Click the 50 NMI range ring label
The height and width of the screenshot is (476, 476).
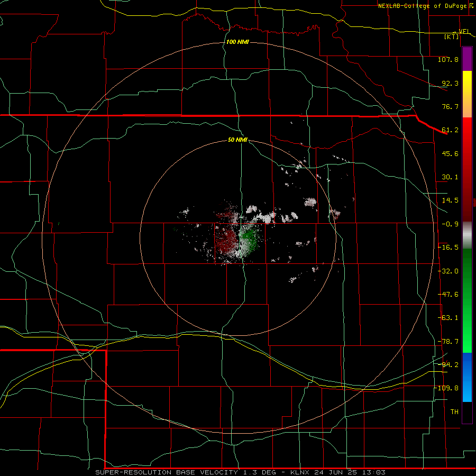pos(237,140)
